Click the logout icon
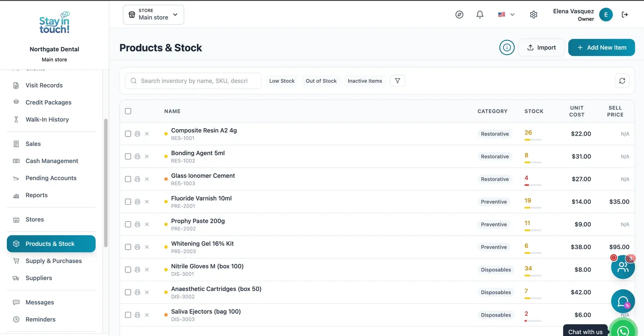 (625, 15)
